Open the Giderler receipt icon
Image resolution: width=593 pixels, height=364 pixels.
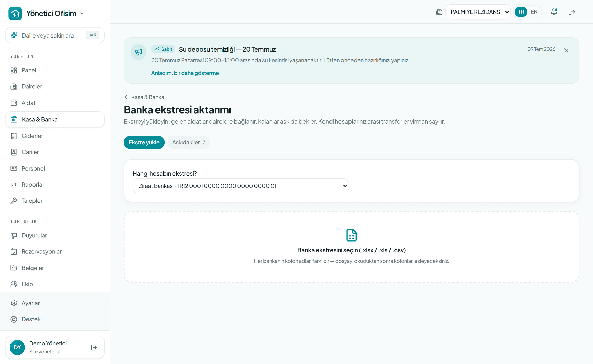[x=14, y=136]
